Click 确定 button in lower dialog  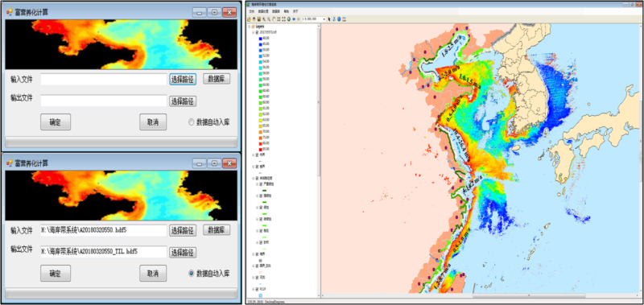[56, 274]
